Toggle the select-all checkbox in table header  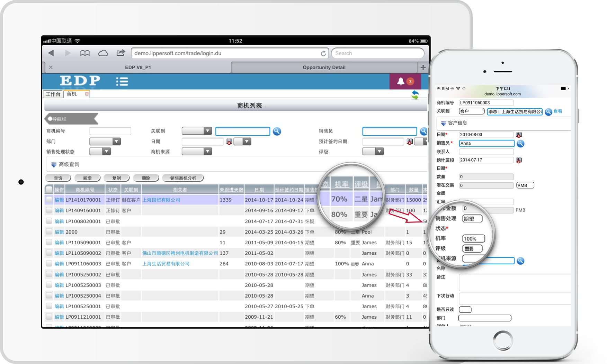click(49, 189)
